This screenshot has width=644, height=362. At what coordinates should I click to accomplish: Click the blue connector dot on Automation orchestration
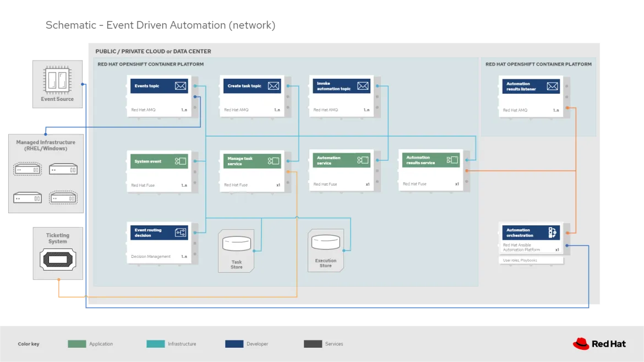coord(567,246)
